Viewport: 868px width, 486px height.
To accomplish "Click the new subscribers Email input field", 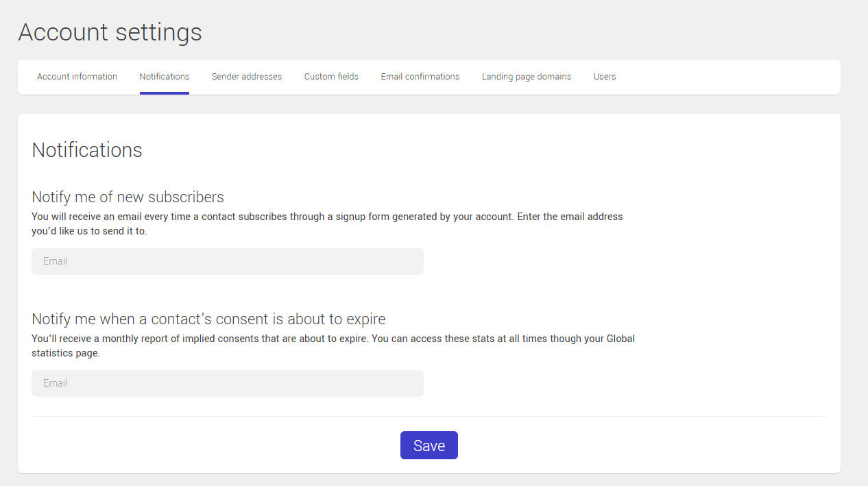I will click(227, 261).
